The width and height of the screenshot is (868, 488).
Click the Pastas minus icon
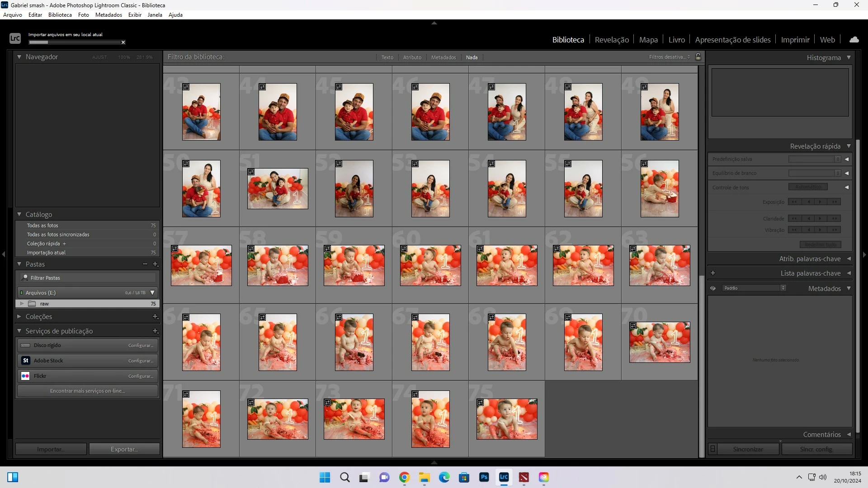(x=145, y=264)
